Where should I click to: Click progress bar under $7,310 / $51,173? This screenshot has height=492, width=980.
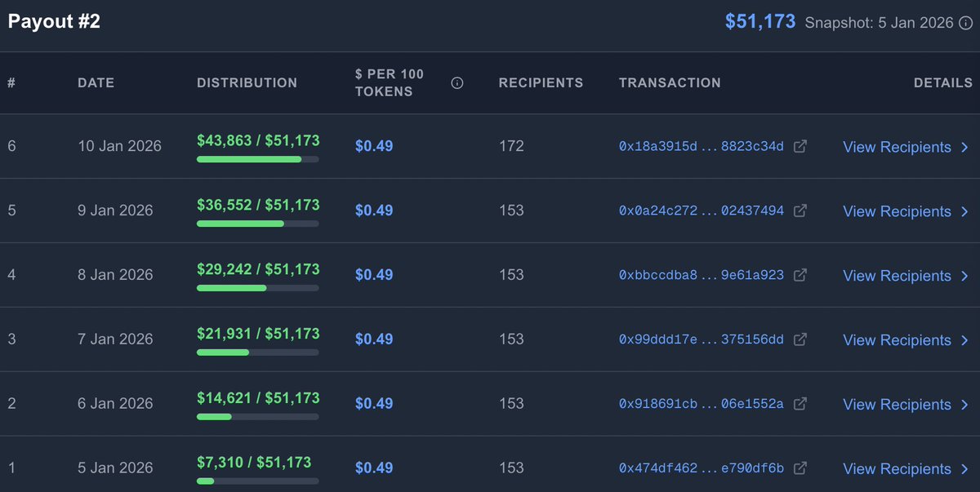click(x=258, y=481)
